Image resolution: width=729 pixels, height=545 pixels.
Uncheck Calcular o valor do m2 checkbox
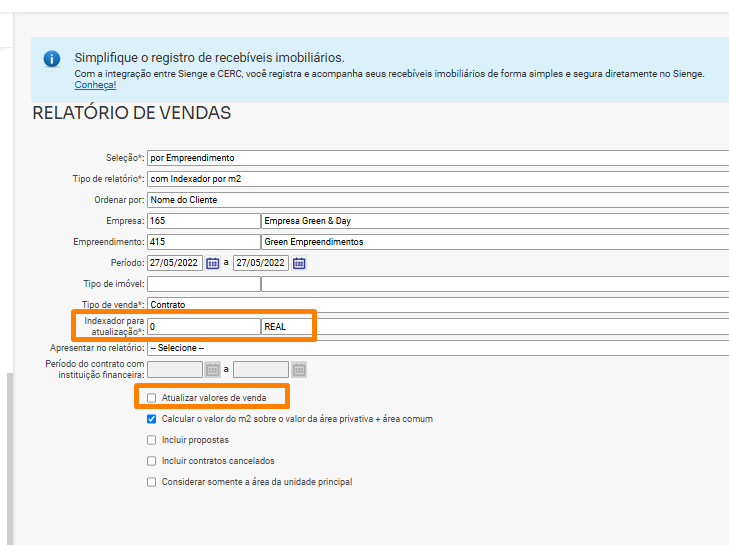152,419
